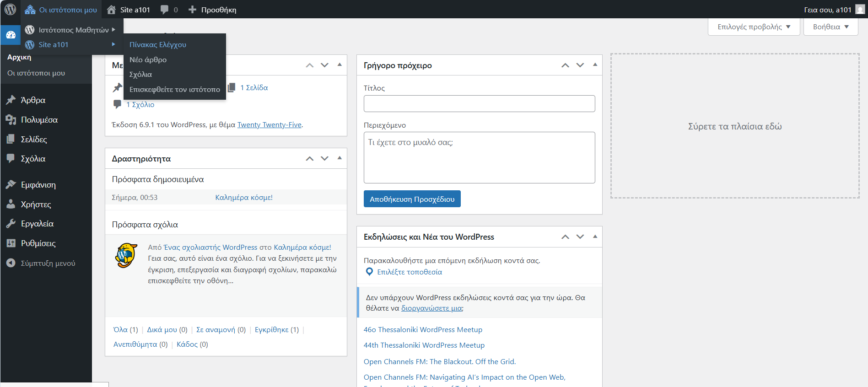Click the Εργαλεία wrench icon
The height and width of the screenshot is (387, 868).
pos(11,224)
